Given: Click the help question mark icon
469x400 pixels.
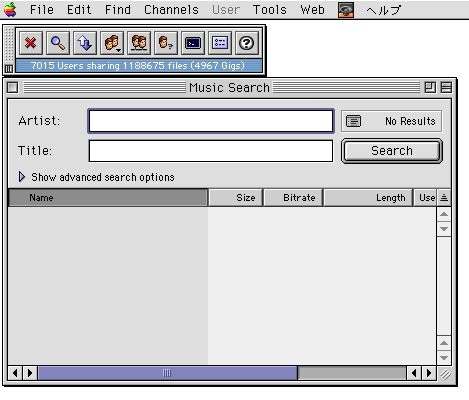Looking at the screenshot, I should tap(247, 43).
